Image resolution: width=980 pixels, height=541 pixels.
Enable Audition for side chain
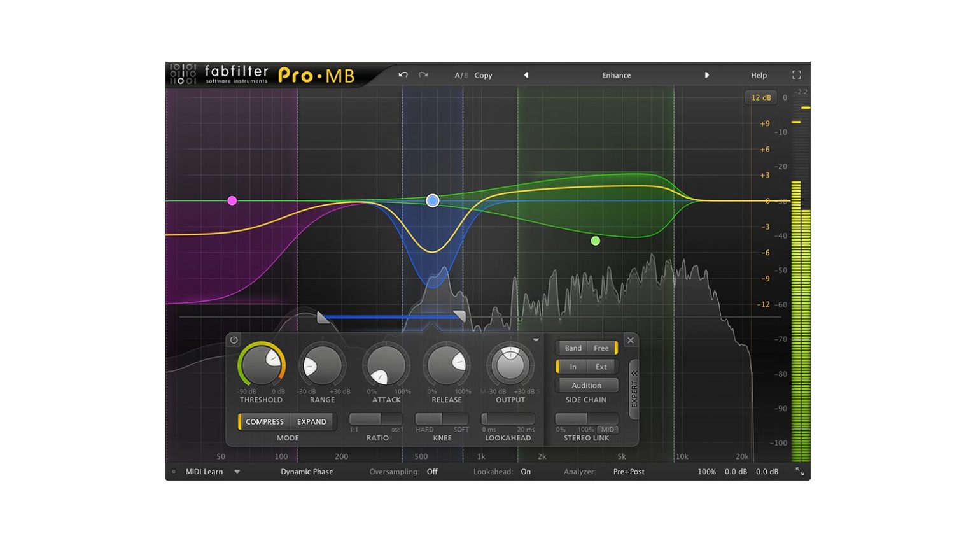586,385
